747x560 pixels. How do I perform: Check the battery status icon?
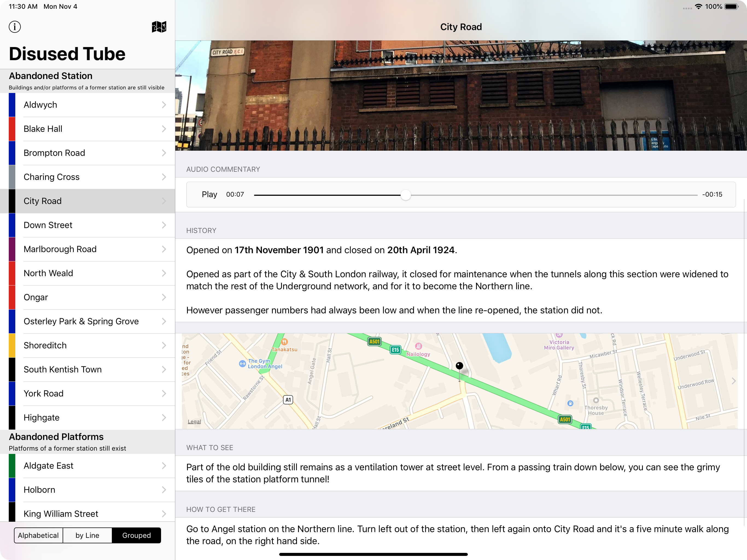(732, 7)
